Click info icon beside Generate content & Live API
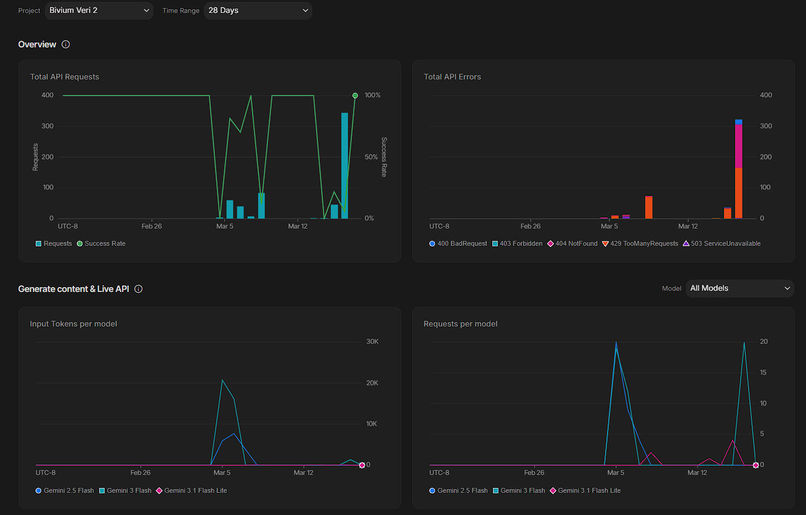806x515 pixels. tap(138, 289)
